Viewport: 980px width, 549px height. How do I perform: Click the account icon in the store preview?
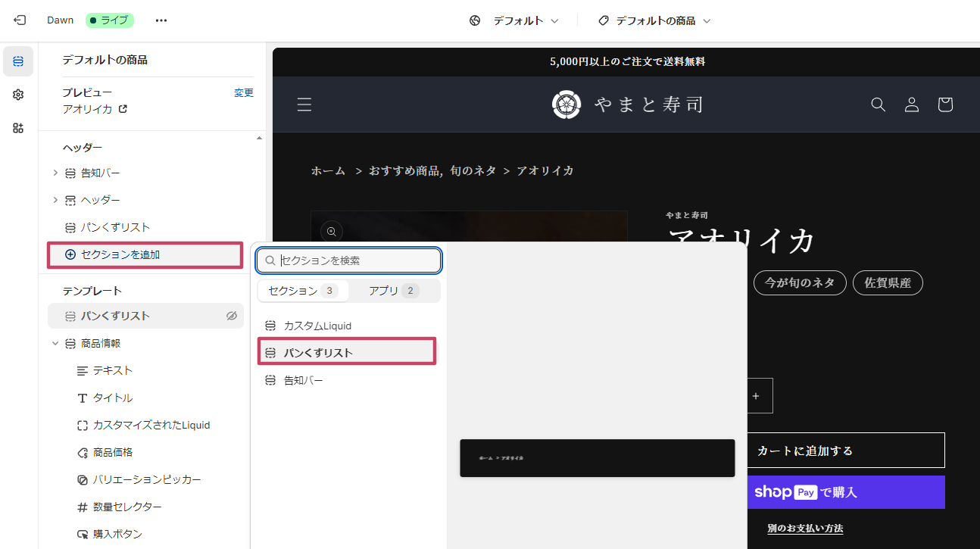click(x=911, y=104)
